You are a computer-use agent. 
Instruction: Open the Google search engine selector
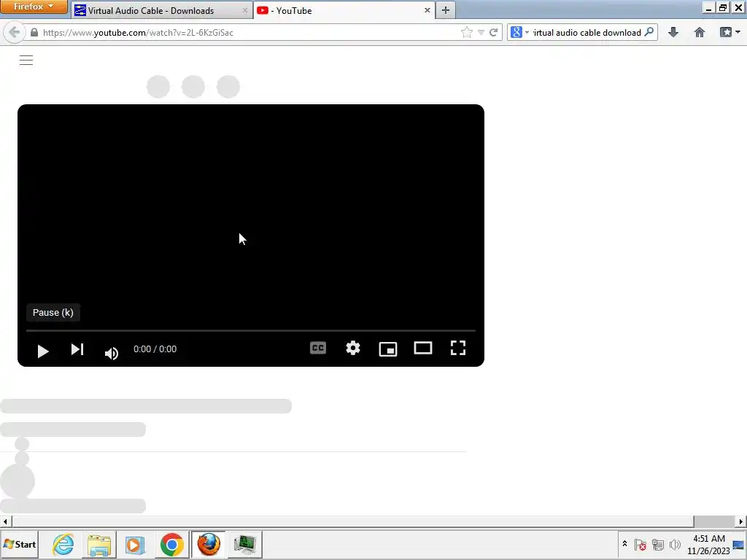pyautogui.click(x=519, y=32)
